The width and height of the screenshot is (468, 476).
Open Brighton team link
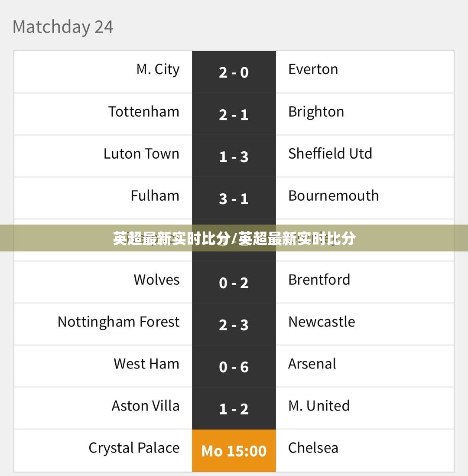(x=316, y=112)
